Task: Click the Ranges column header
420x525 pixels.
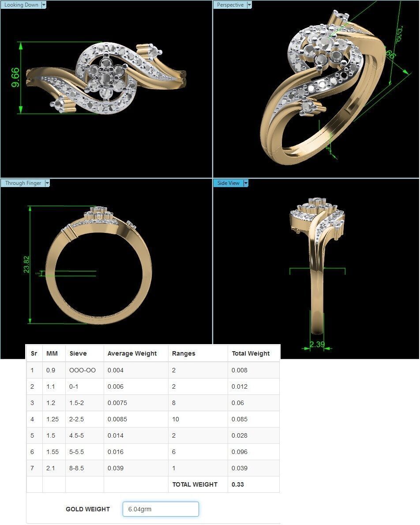Action: click(x=184, y=353)
